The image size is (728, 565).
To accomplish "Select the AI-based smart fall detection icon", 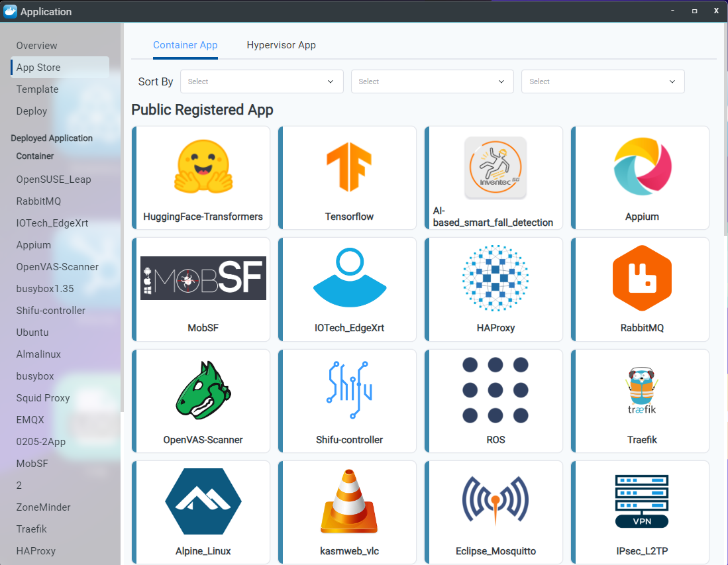I will pyautogui.click(x=495, y=167).
